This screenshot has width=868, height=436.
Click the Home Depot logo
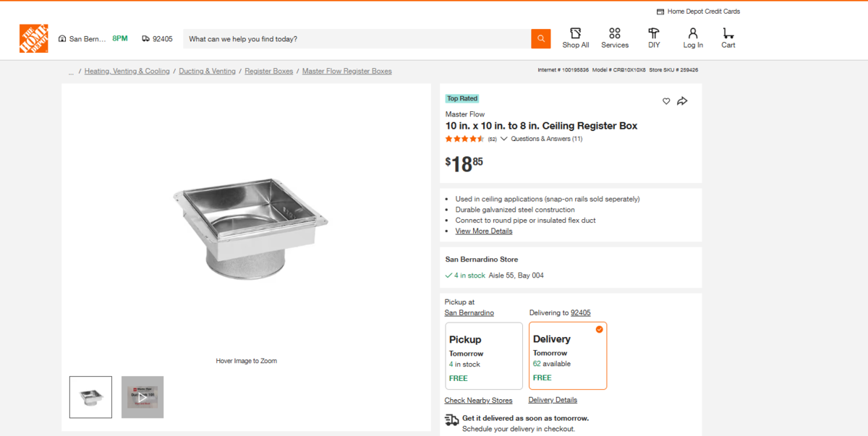(x=33, y=38)
